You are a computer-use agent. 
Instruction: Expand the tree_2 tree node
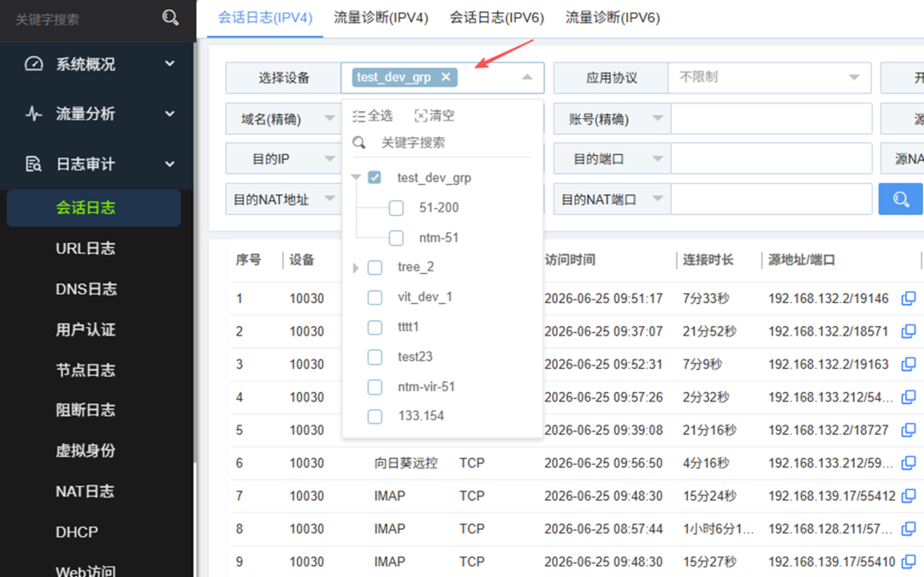click(x=355, y=268)
